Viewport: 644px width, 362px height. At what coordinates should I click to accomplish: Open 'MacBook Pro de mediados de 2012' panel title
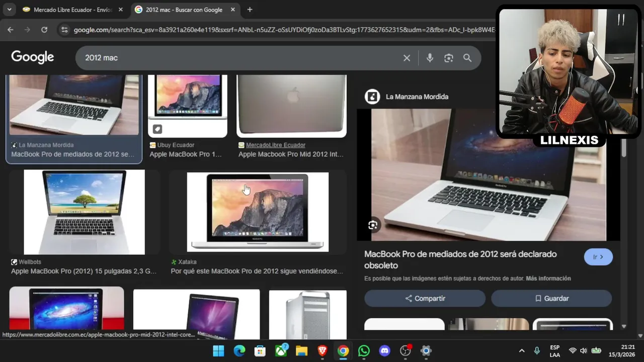pos(460,259)
